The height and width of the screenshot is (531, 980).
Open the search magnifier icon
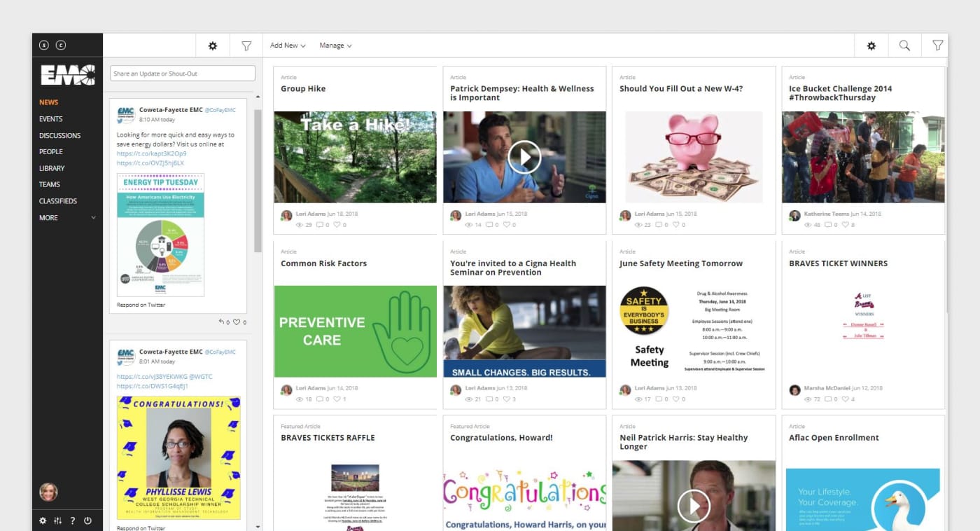(904, 46)
